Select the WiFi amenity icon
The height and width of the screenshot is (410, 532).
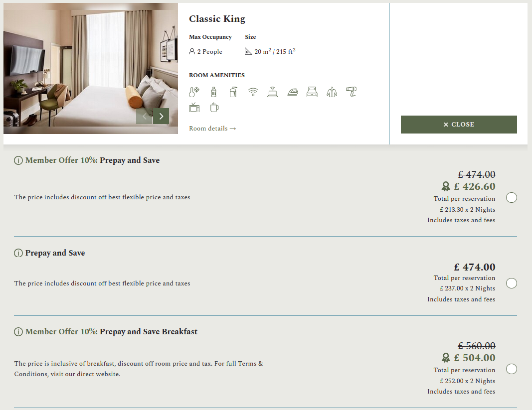point(253,92)
